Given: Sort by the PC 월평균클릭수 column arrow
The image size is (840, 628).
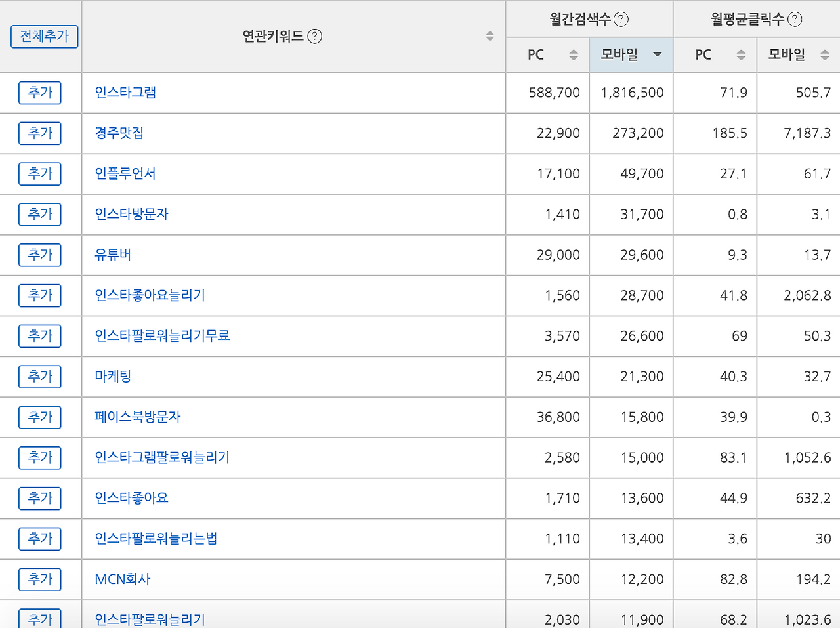Looking at the screenshot, I should tap(741, 55).
